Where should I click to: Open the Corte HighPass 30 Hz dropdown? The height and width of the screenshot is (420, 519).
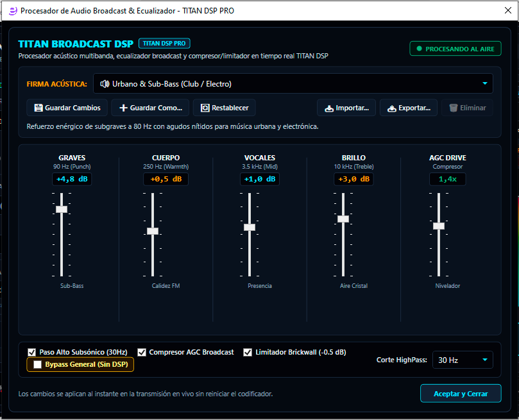(463, 360)
